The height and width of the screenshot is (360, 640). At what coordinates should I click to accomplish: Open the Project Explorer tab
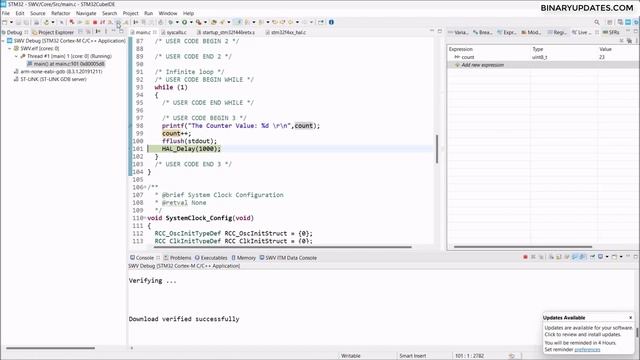click(53, 32)
